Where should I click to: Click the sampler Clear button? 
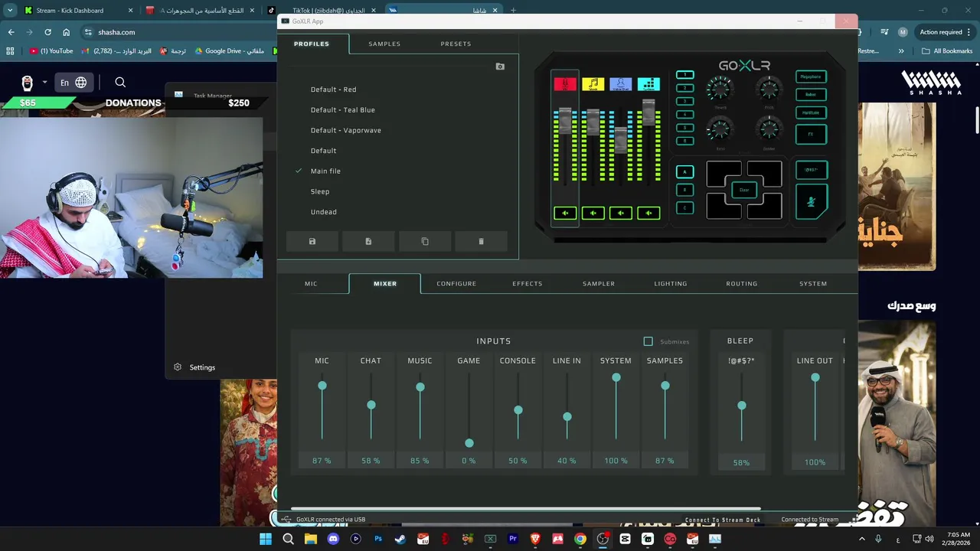tap(743, 190)
